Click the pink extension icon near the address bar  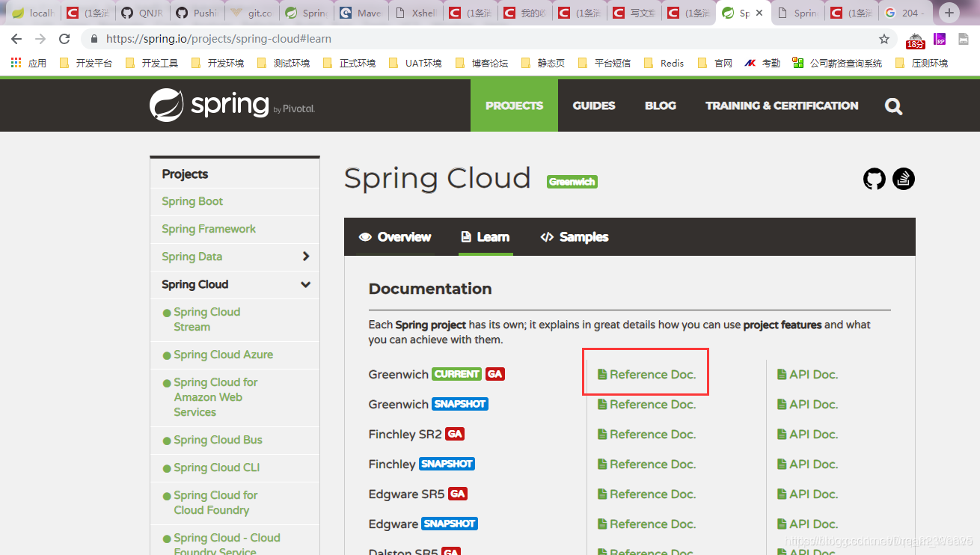(939, 38)
